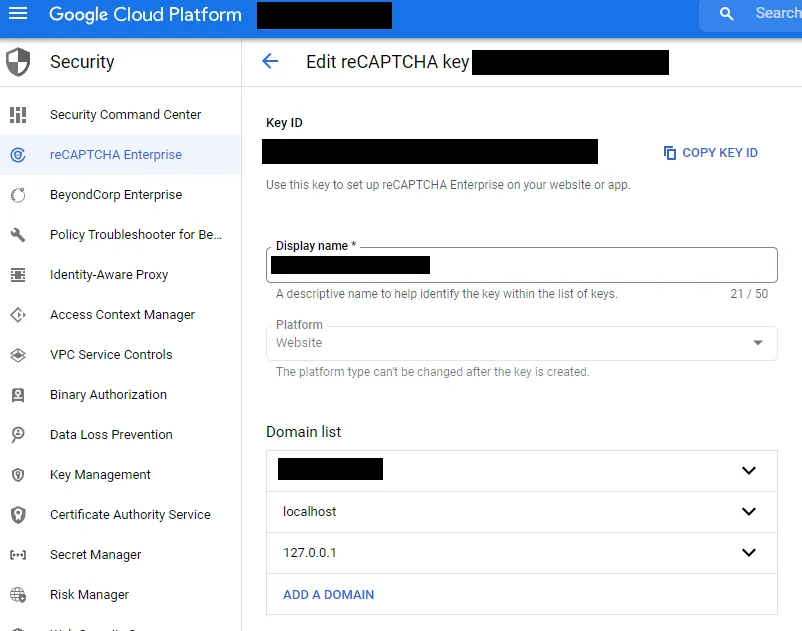
Task: Click the Policy Troubleshooter wrench icon
Action: coord(18,235)
